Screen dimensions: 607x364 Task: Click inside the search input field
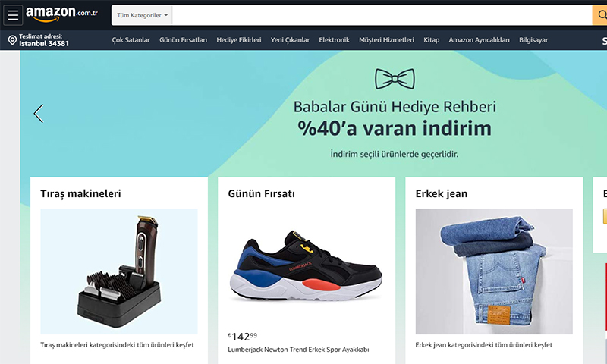click(x=382, y=15)
